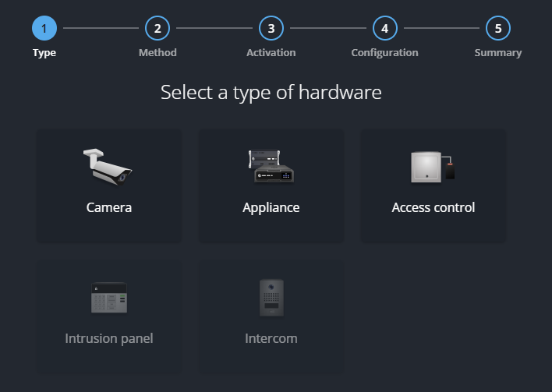The height and width of the screenshot is (392, 552).
Task: Go to step 1 circle
Action: point(44,29)
